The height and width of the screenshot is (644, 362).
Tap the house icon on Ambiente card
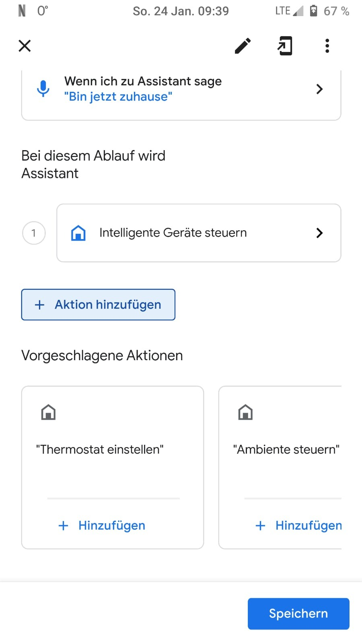[245, 412]
